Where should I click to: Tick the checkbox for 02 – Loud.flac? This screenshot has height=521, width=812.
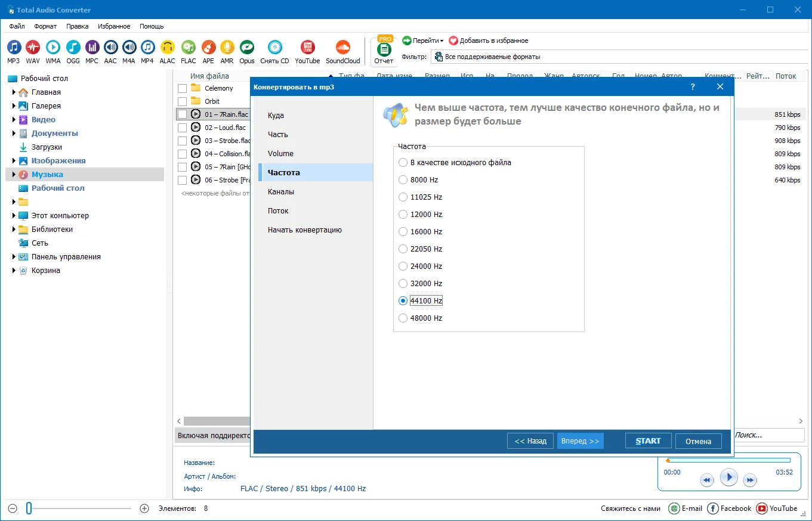(183, 128)
